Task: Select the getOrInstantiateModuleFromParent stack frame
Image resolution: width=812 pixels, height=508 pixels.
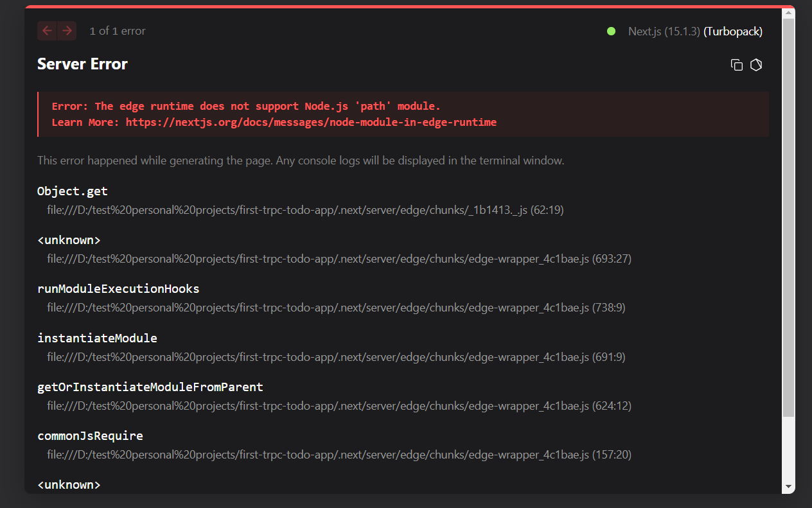Action: [150, 387]
